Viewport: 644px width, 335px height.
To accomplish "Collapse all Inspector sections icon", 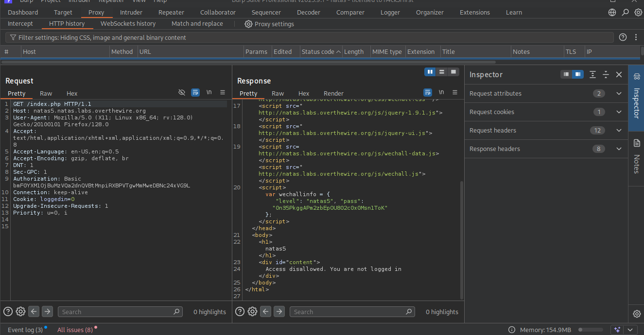I will pyautogui.click(x=606, y=74).
